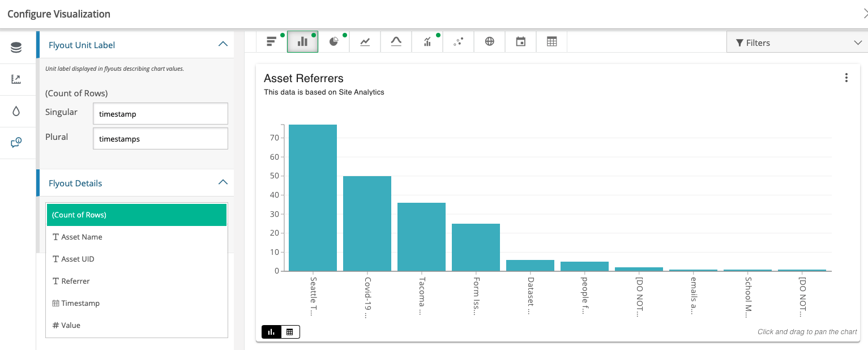The image size is (868, 350).
Task: Select the globe map visualization type
Action: coord(490,42)
